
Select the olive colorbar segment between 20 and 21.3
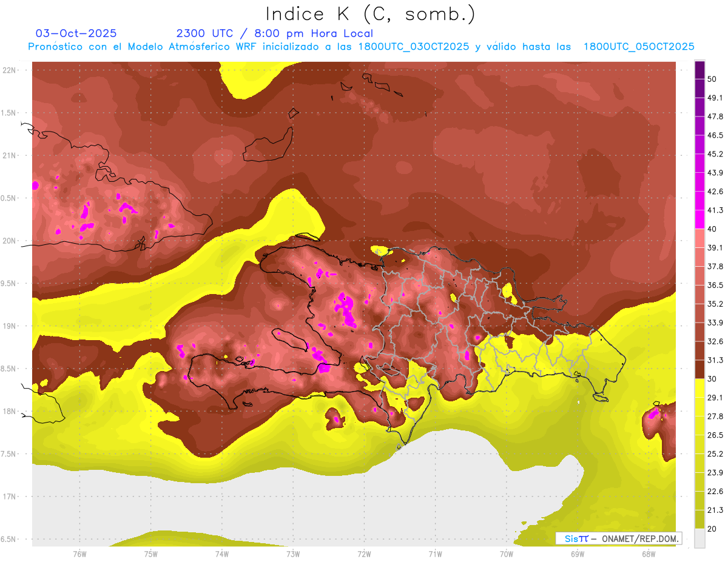point(699,519)
